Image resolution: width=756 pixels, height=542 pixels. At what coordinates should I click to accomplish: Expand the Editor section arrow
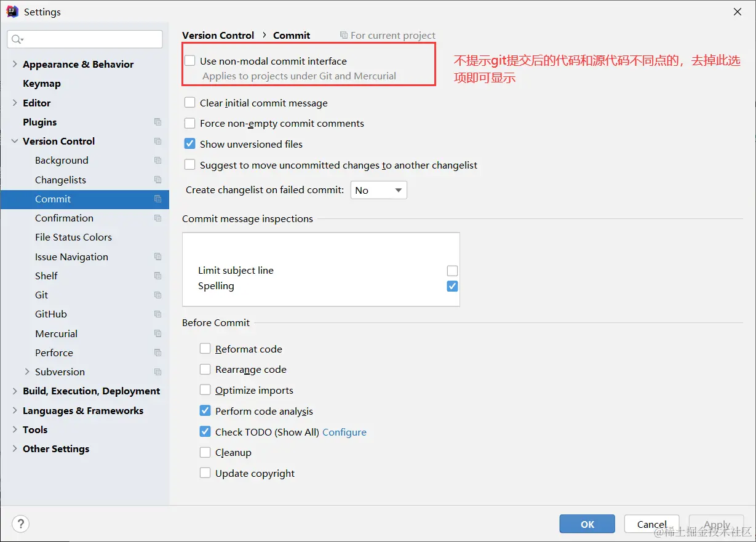pos(15,103)
